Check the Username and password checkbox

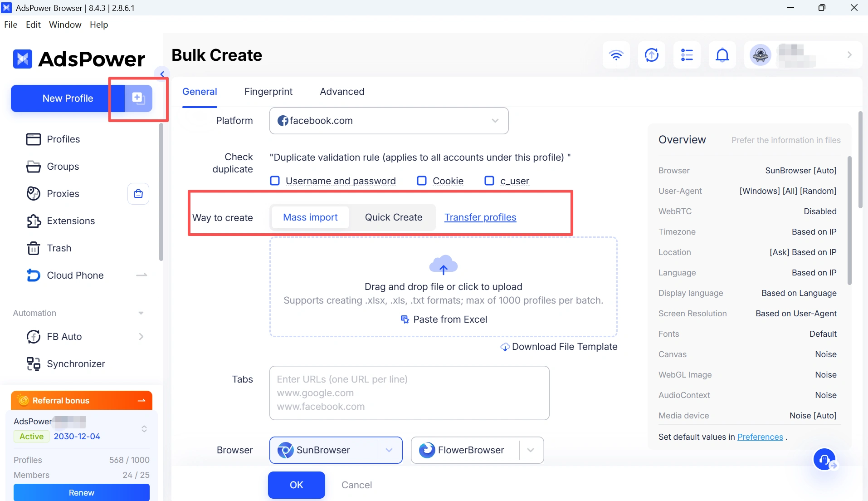(x=275, y=181)
